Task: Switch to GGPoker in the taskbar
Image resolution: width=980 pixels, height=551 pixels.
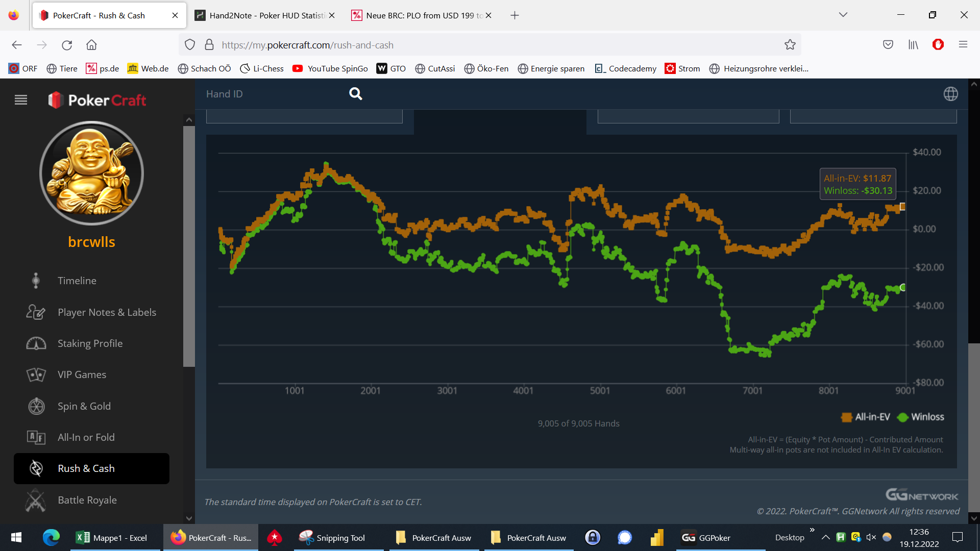Action: click(721, 537)
